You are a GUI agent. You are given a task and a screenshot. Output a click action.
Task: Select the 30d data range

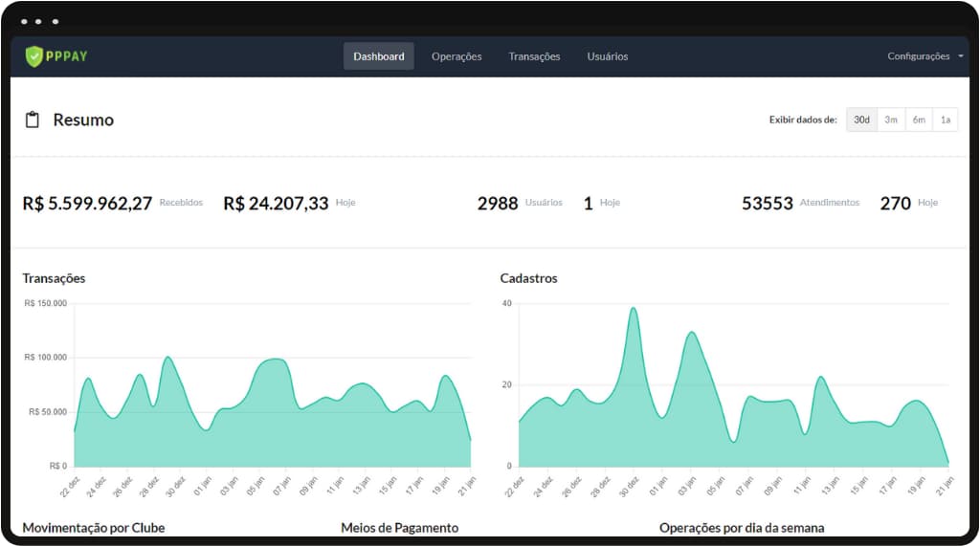[x=861, y=120]
